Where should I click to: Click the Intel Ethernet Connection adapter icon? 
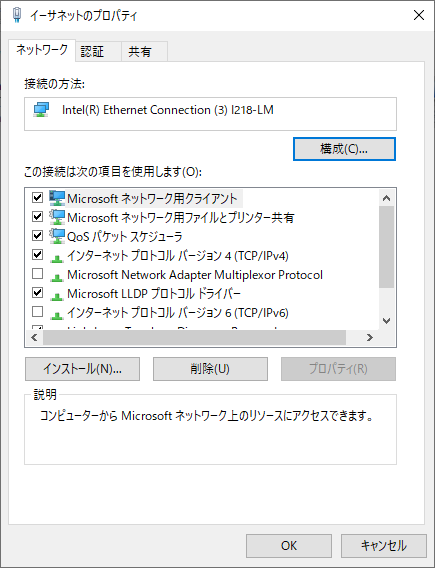(x=41, y=109)
